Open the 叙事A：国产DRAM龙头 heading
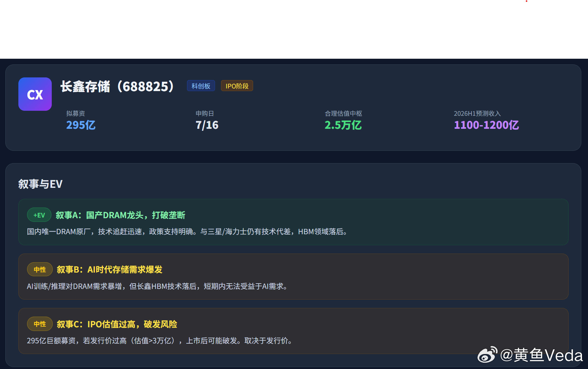The image size is (588, 369). click(121, 215)
